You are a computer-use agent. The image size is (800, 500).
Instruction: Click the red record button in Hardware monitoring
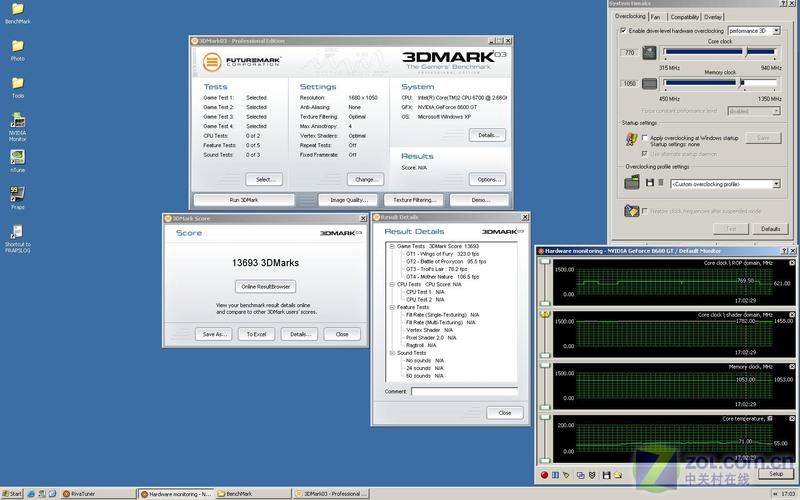coord(544,475)
